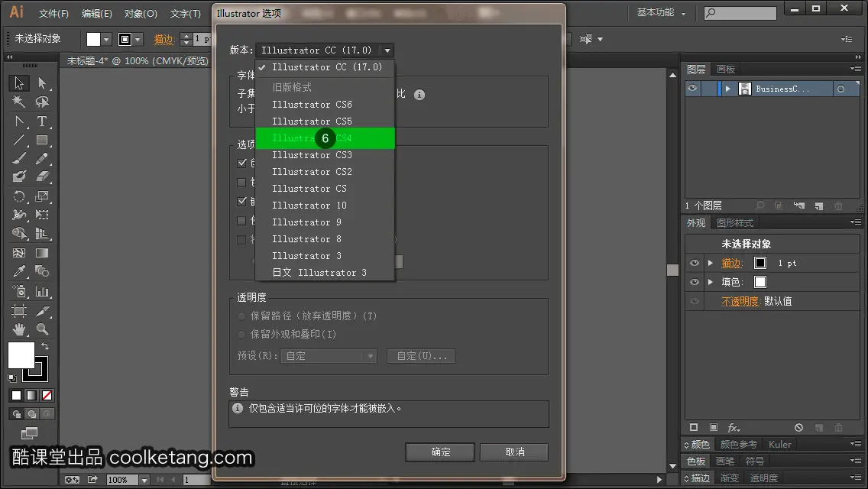Select the Magic Wand tool
The image size is (868, 489).
[x=19, y=102]
